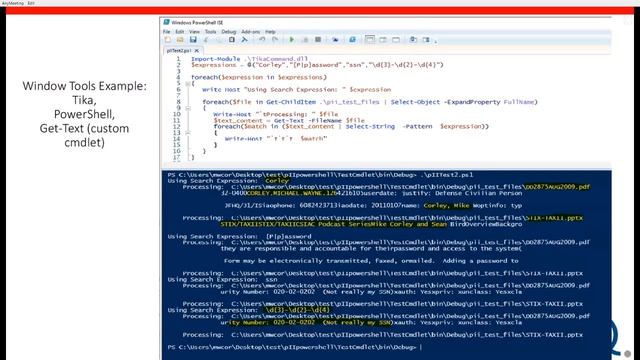Show the command add-on pane icon
This screenshot has height=360, width=640.
pyautogui.click(x=426, y=40)
